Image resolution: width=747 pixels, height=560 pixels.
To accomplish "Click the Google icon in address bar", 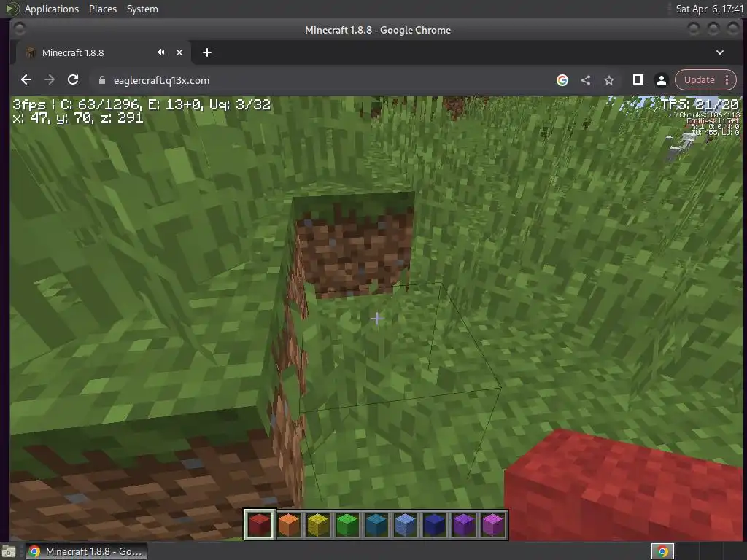I will (562, 80).
